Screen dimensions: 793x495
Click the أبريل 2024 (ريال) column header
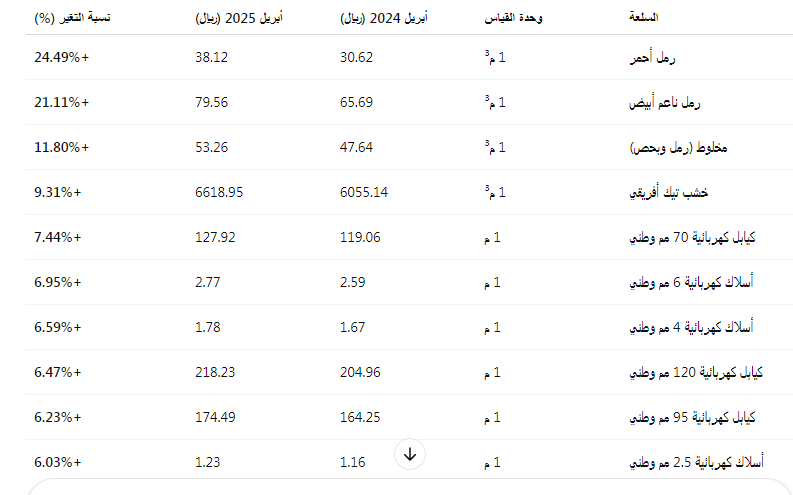point(383,18)
